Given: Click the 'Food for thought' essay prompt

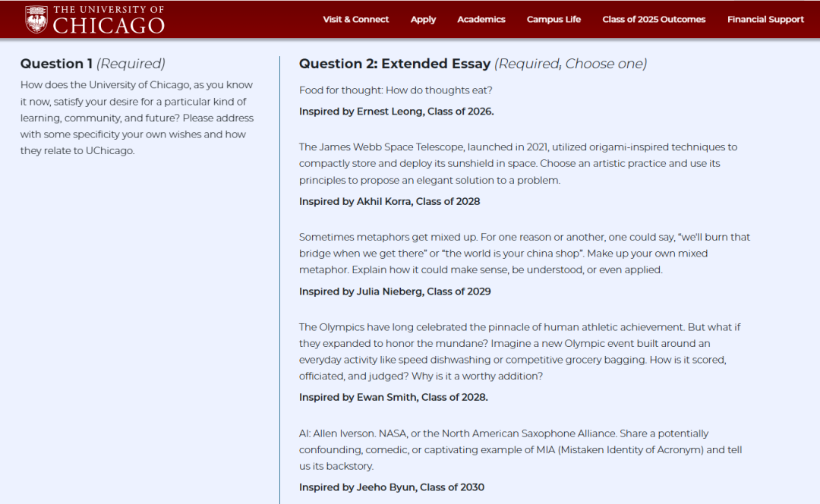Looking at the screenshot, I should coord(396,90).
